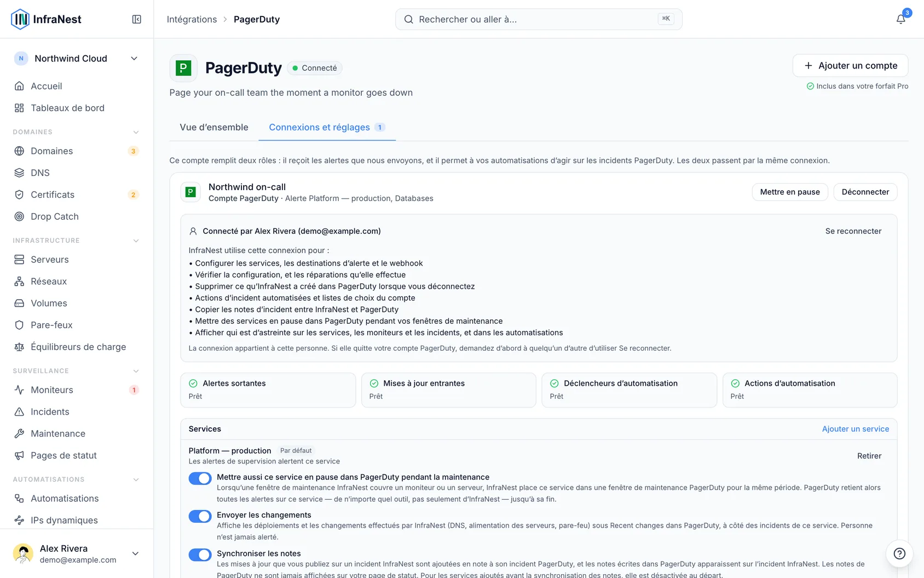Click the InfraNest logo
The height and width of the screenshot is (578, 924).
(46, 19)
